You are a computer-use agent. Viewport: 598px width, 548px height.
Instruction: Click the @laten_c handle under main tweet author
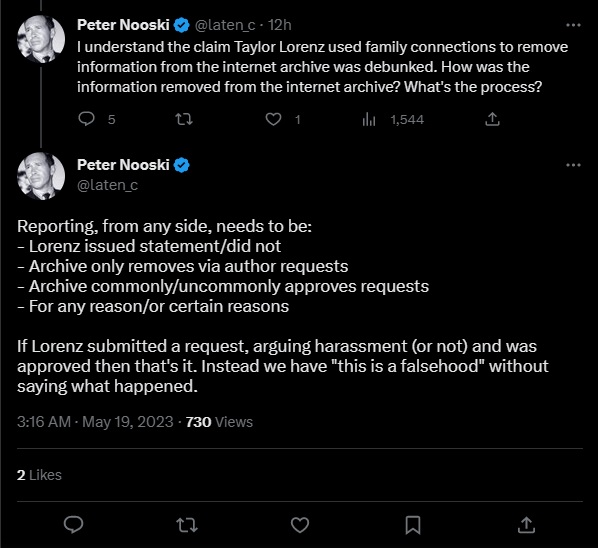[108, 185]
